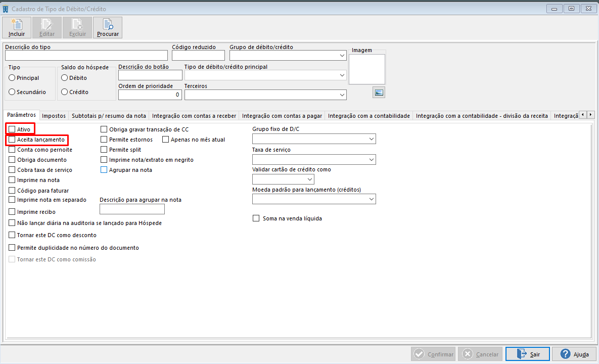Toggle Código para faturar checkbox
The width and height of the screenshot is (599, 364).
click(x=12, y=190)
